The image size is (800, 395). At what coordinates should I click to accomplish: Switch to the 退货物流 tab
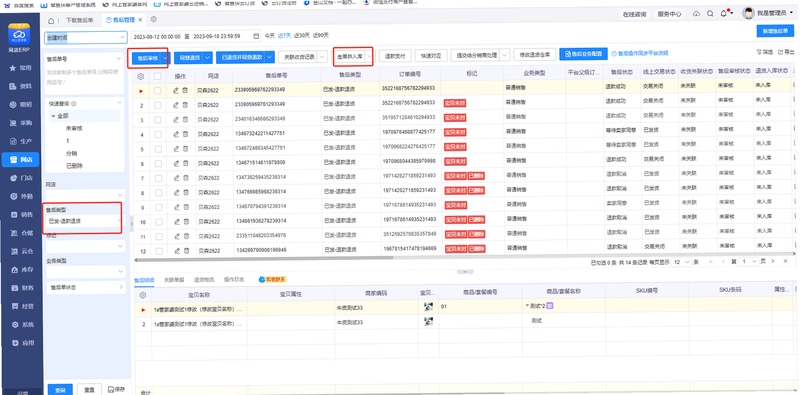204,280
